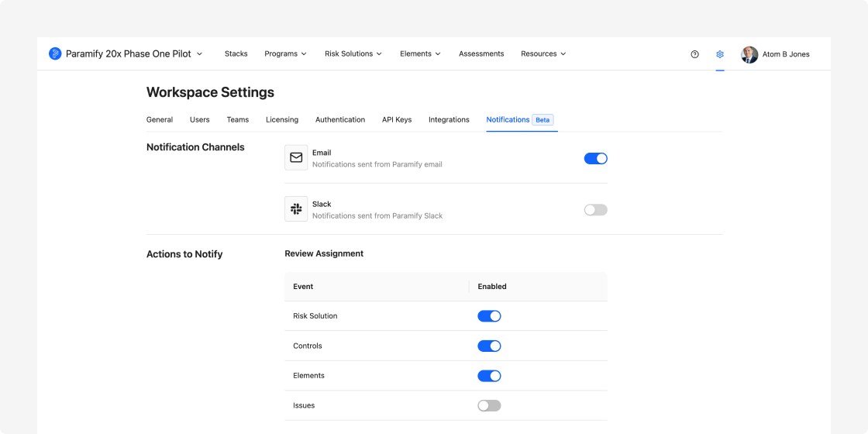Viewport: 868px width, 434px height.
Task: Click the Controls row label
Action: click(307, 346)
